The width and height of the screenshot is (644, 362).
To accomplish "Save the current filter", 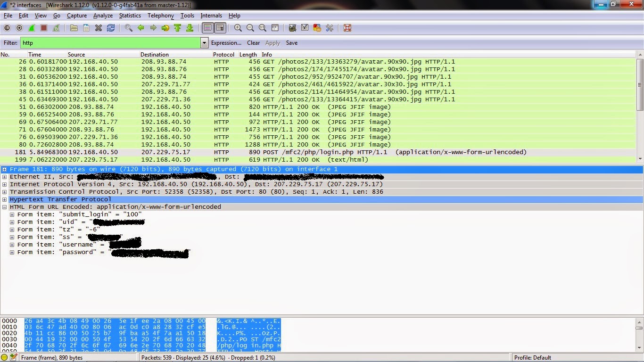I will tap(292, 43).
